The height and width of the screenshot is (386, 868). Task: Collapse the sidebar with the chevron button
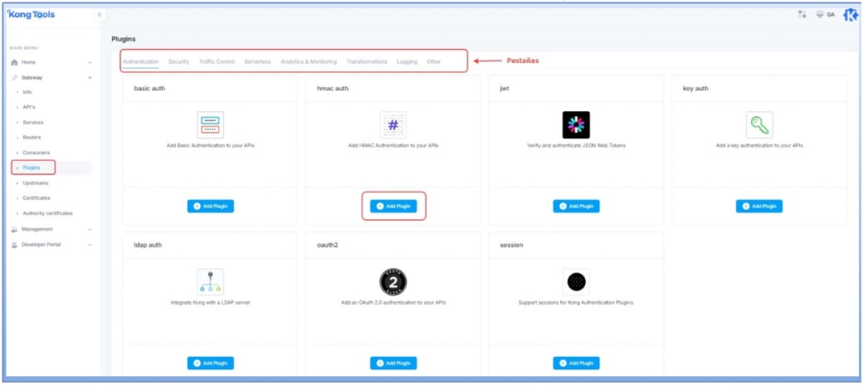tap(100, 15)
